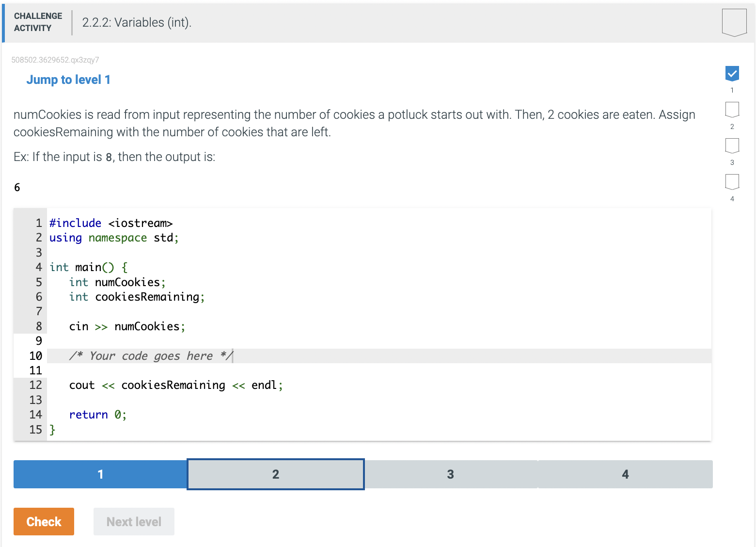Click line 12 cout statement in editor
This screenshot has height=547, width=756.
(176, 385)
